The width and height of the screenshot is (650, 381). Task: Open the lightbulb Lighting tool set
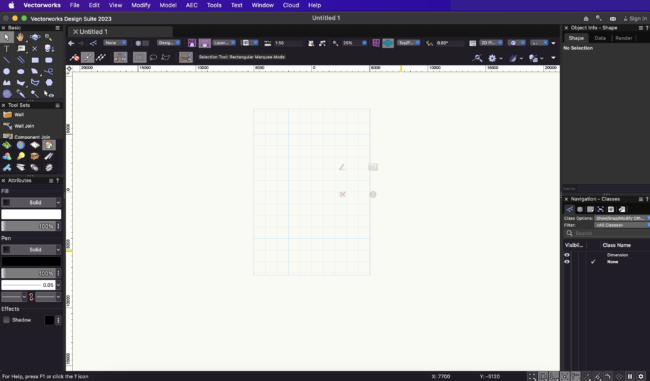(21, 156)
